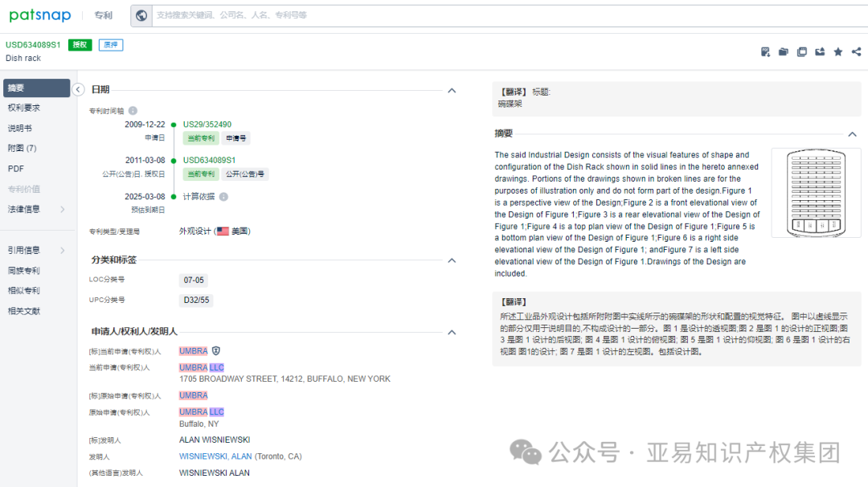Collapse the left sidebar with arrow button
This screenshot has height=487, width=868.
78,90
